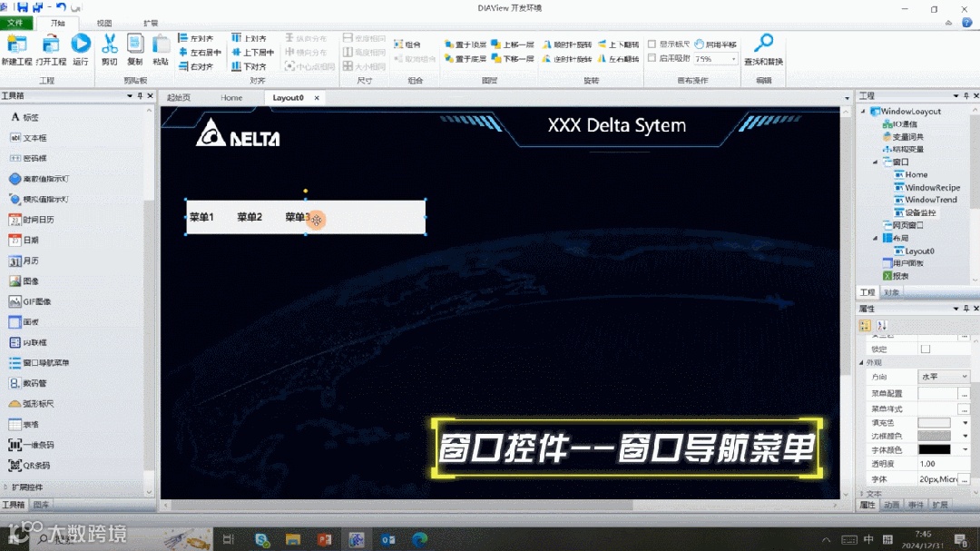
Task: Move up one layer 上移一层
Action: click(513, 44)
